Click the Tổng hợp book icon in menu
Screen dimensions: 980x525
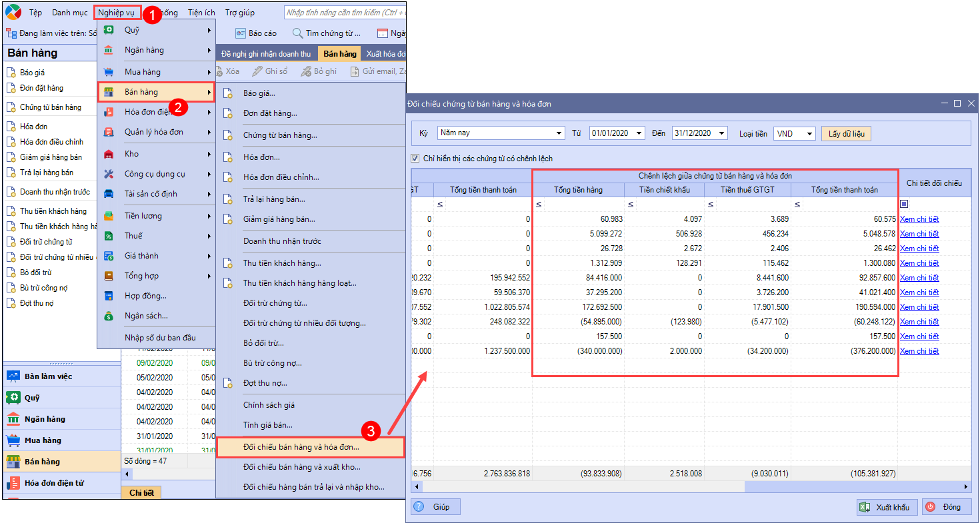(109, 276)
